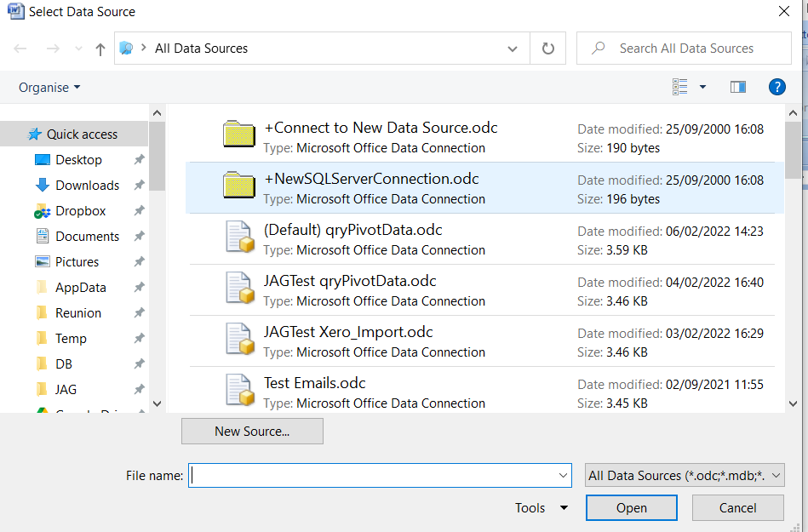Open the All Data Sources file type dropdown
The width and height of the screenshot is (808, 532).
[x=685, y=475]
